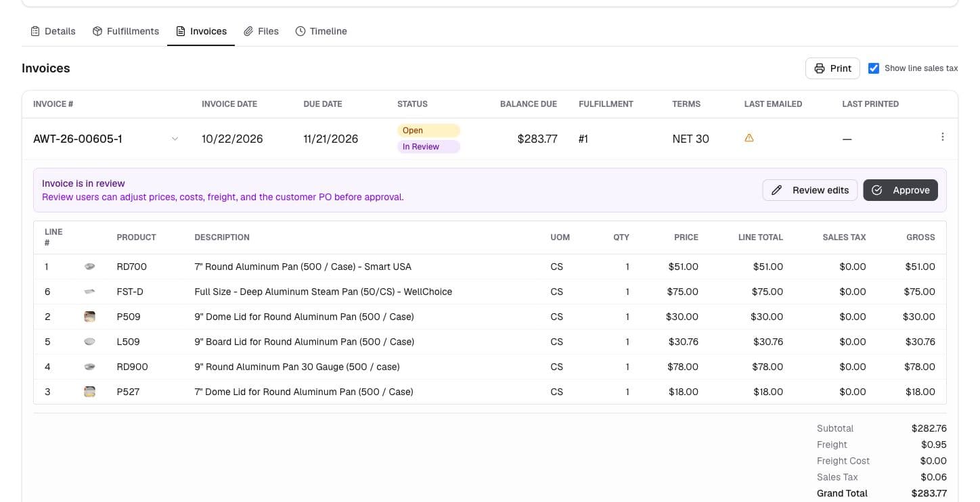Click the RD900 price $78.00
980x502 pixels.
683,367
